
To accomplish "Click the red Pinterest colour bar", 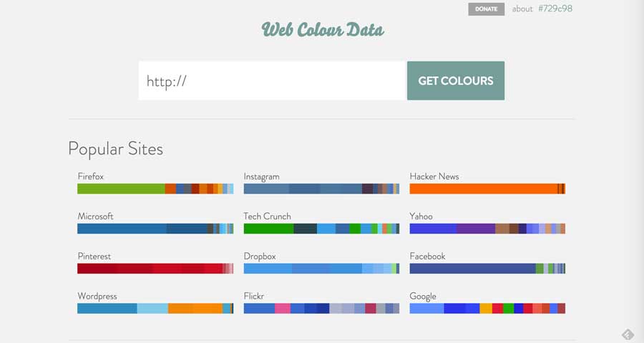I will coord(155,269).
